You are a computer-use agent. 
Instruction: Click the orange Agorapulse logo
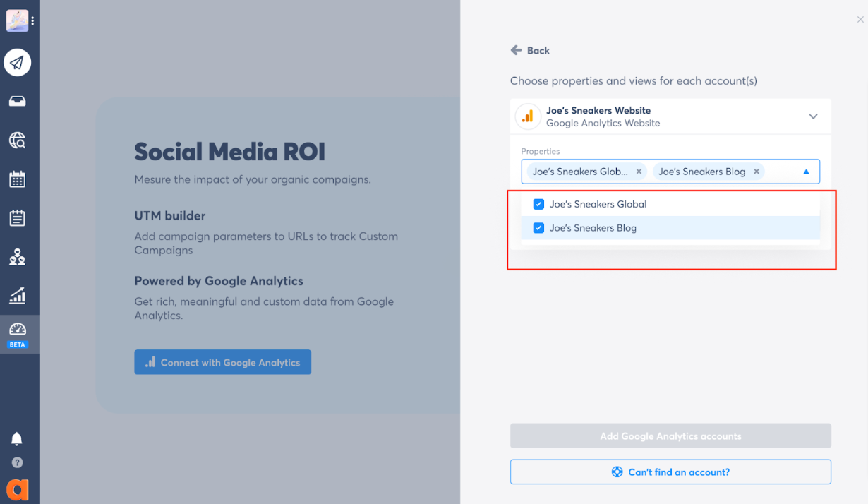[17, 490]
